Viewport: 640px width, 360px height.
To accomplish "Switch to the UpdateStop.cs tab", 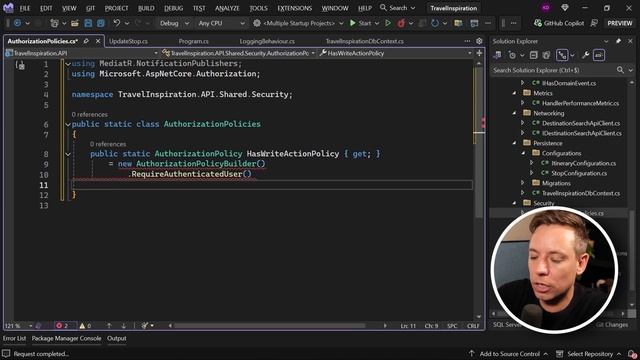I will pos(129,41).
